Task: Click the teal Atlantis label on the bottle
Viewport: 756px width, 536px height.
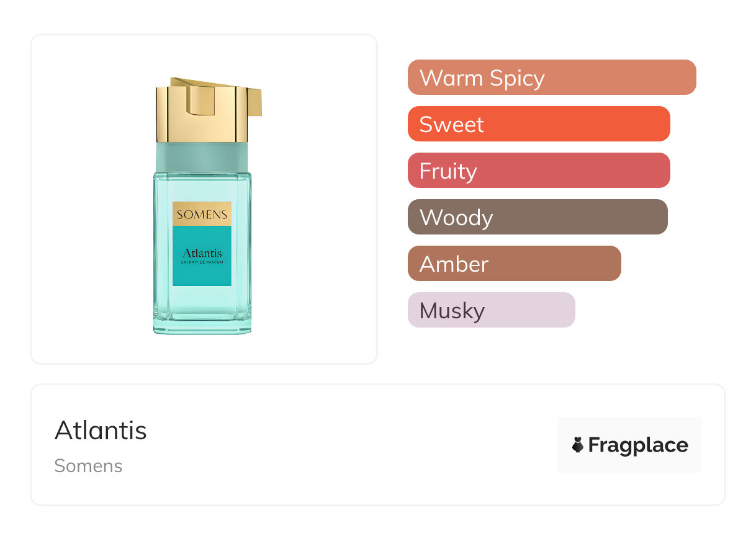Action: tap(202, 253)
